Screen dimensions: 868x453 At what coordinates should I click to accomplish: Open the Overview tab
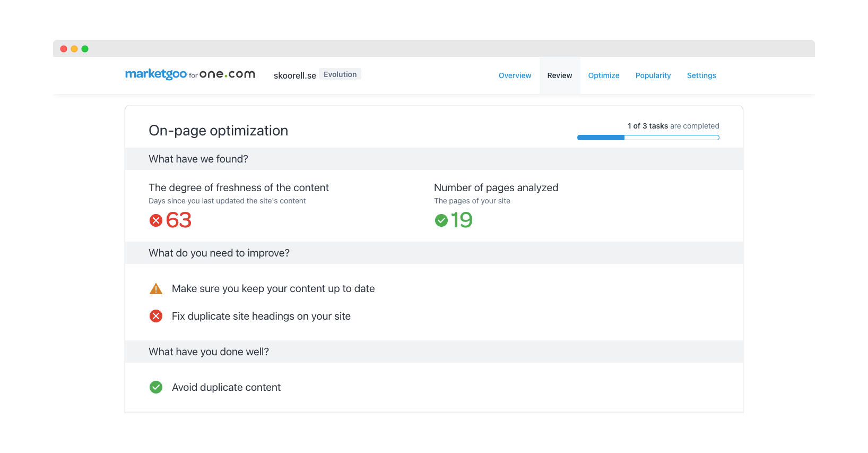[x=515, y=75]
